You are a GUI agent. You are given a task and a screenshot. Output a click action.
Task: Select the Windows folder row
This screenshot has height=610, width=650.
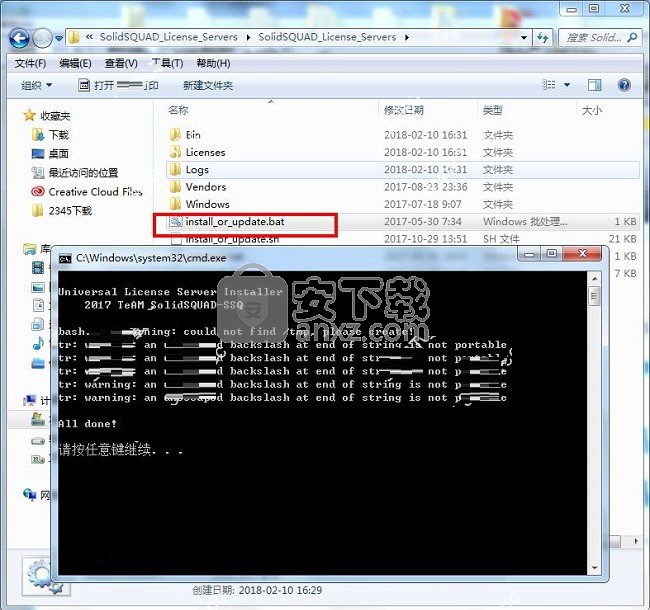tap(402, 204)
